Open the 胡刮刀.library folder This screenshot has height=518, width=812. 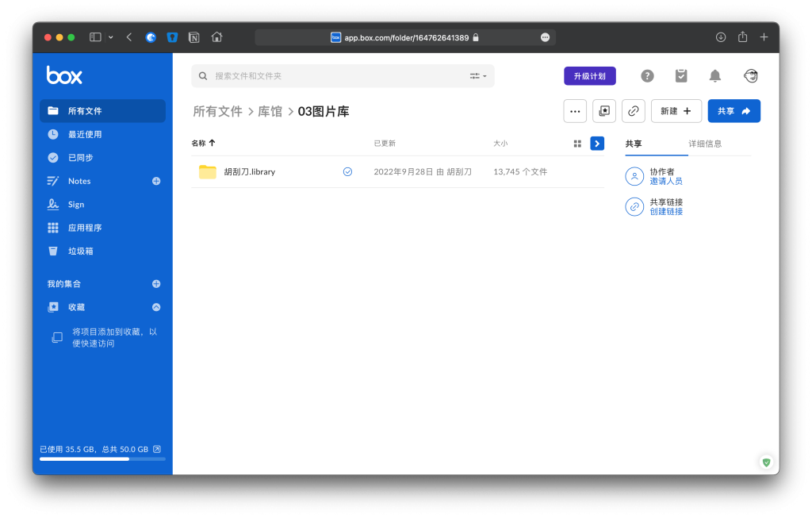tap(250, 172)
